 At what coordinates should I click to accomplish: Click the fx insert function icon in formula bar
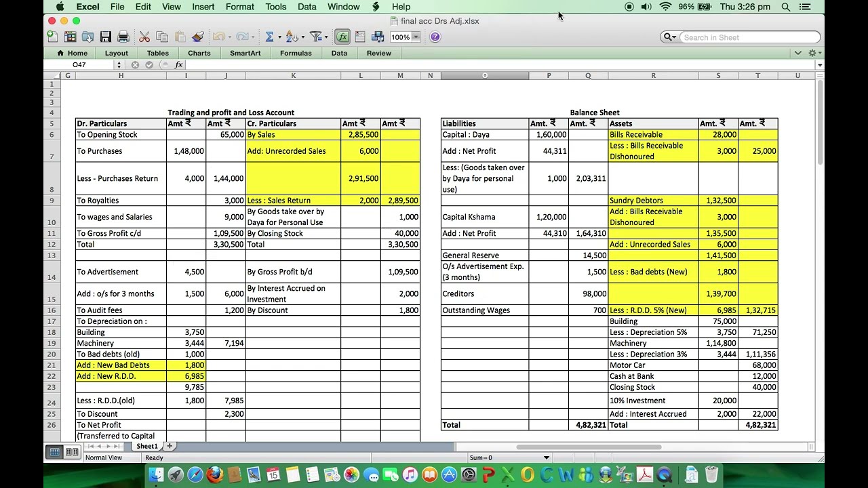click(x=179, y=65)
